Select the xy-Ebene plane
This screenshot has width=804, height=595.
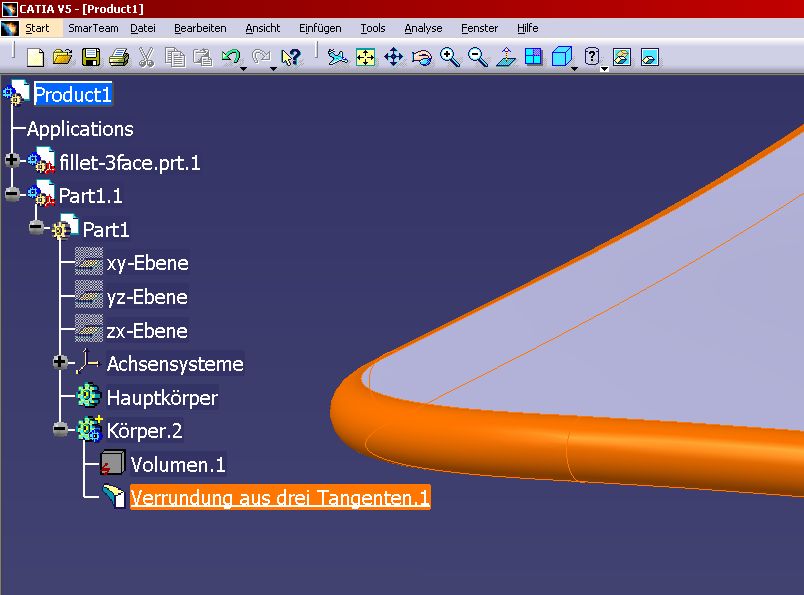[x=147, y=263]
